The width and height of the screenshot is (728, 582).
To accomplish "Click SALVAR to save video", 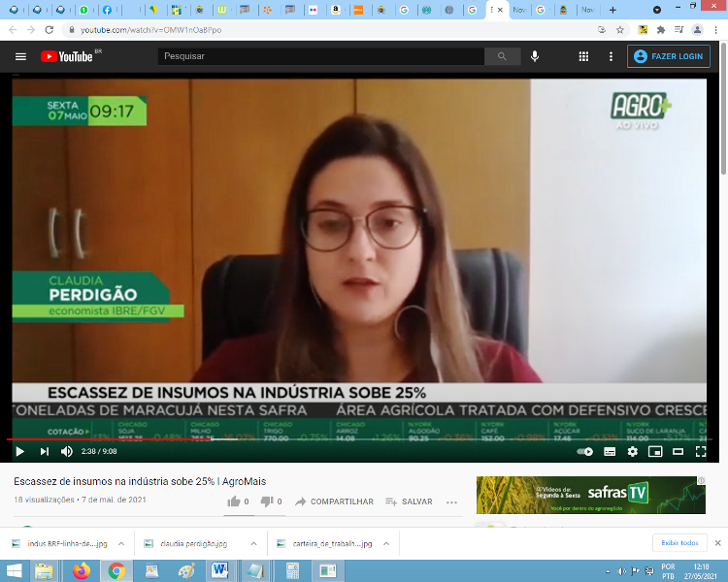I will pyautogui.click(x=409, y=501).
